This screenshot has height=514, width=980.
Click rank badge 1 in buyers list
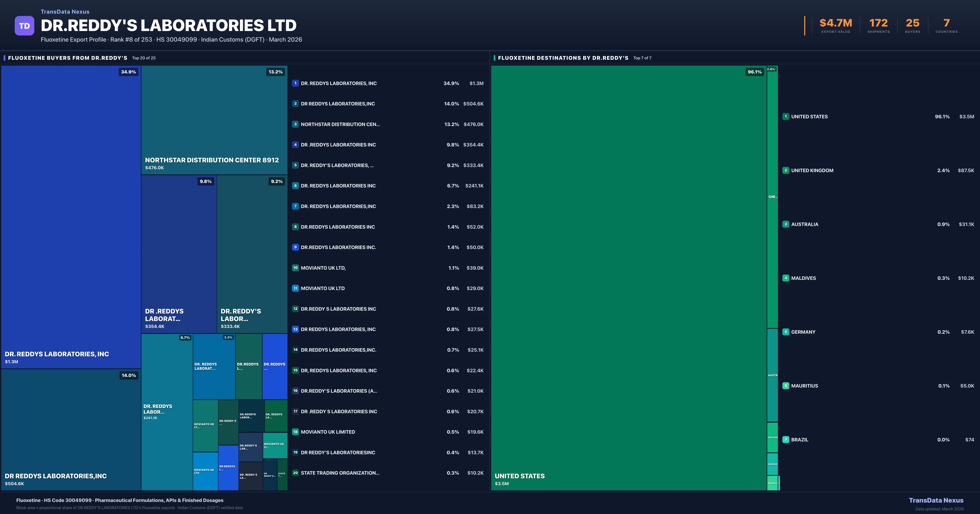(295, 83)
